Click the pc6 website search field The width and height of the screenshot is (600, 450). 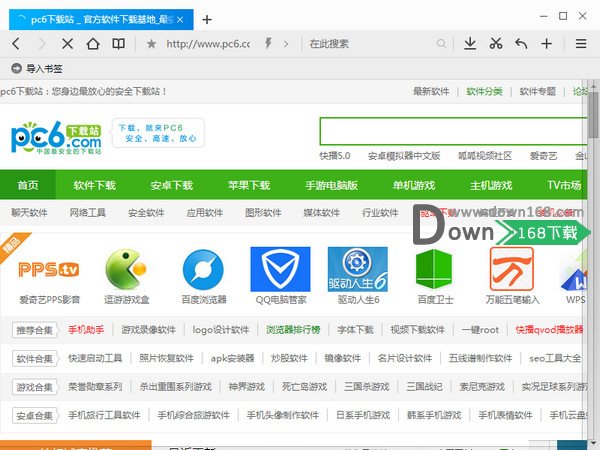[453, 131]
